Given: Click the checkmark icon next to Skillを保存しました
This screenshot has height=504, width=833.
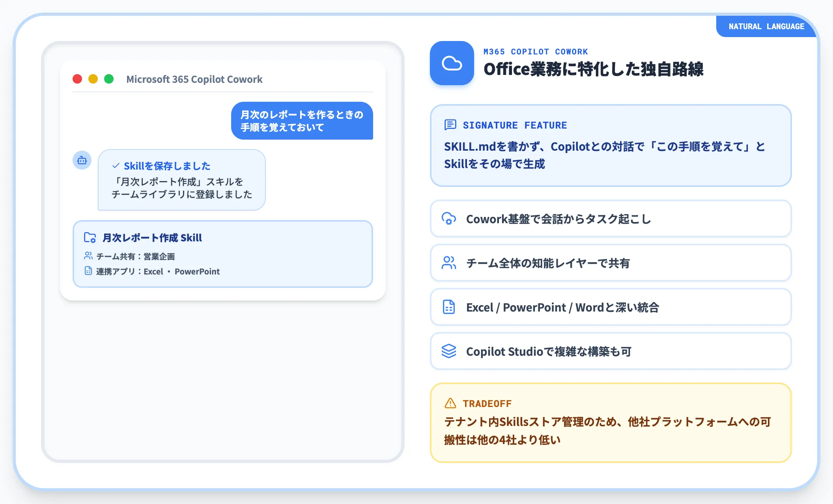Looking at the screenshot, I should tap(116, 166).
